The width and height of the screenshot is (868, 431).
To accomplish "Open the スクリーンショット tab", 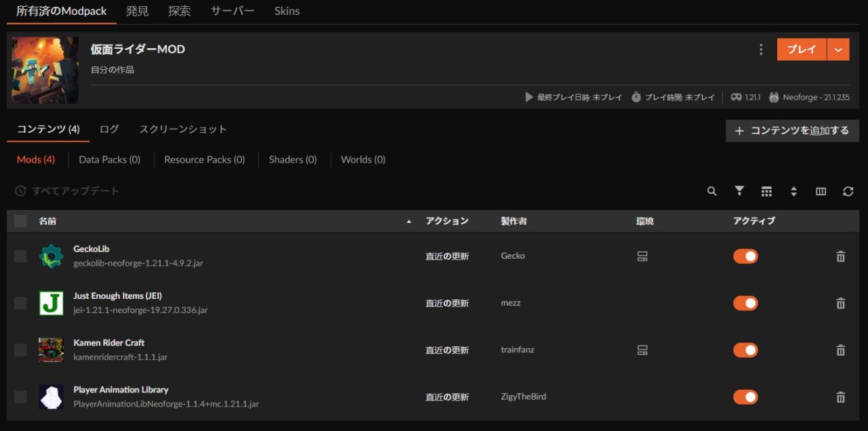I will coord(183,129).
